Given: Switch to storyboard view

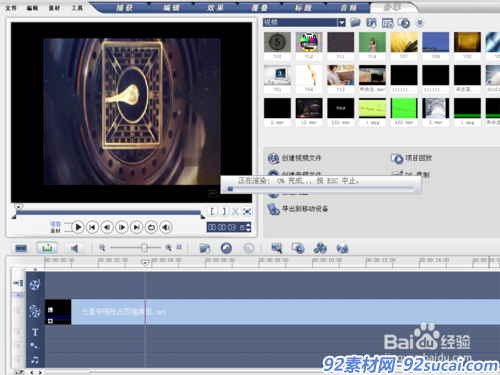Looking at the screenshot, I should [x=21, y=248].
